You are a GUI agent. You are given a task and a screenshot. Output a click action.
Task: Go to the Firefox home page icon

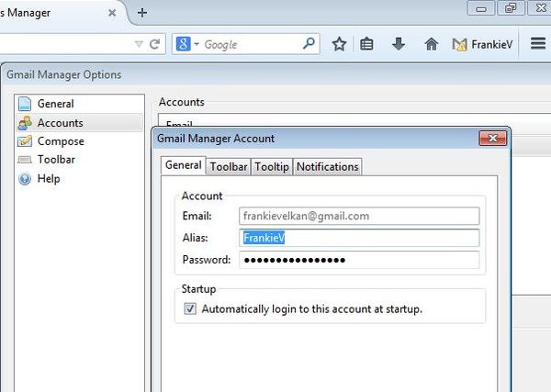432,44
